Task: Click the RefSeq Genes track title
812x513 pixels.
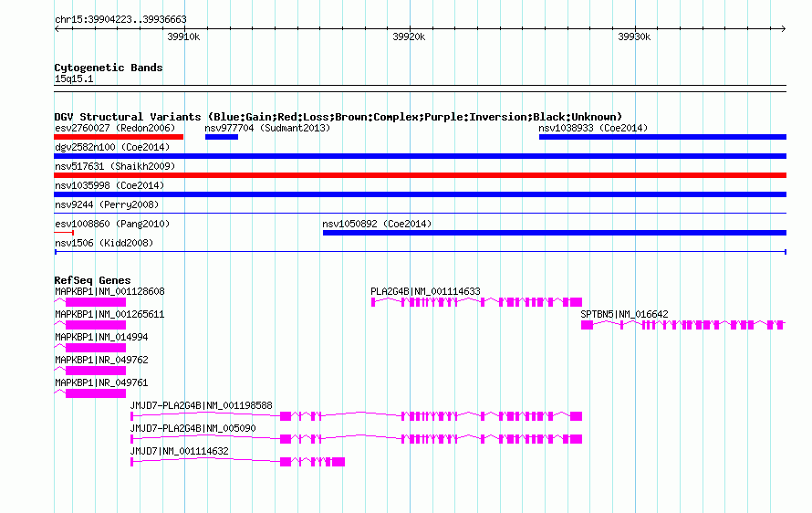Action: 92,280
